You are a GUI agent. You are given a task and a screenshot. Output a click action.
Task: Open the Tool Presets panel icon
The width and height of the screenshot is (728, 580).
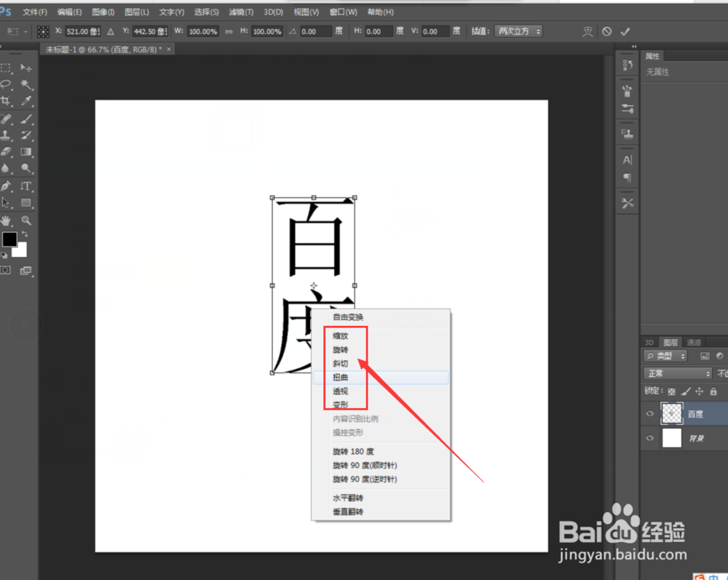point(628,203)
